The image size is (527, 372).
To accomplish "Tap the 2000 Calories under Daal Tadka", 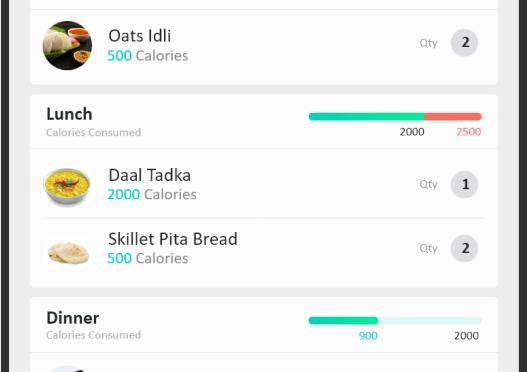I will coord(152,195).
